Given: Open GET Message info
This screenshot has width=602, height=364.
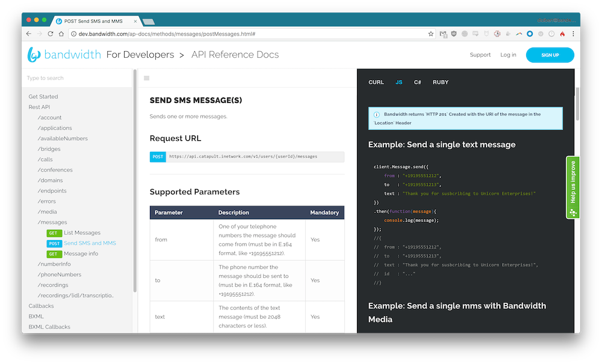Looking at the screenshot, I should (x=72, y=253).
